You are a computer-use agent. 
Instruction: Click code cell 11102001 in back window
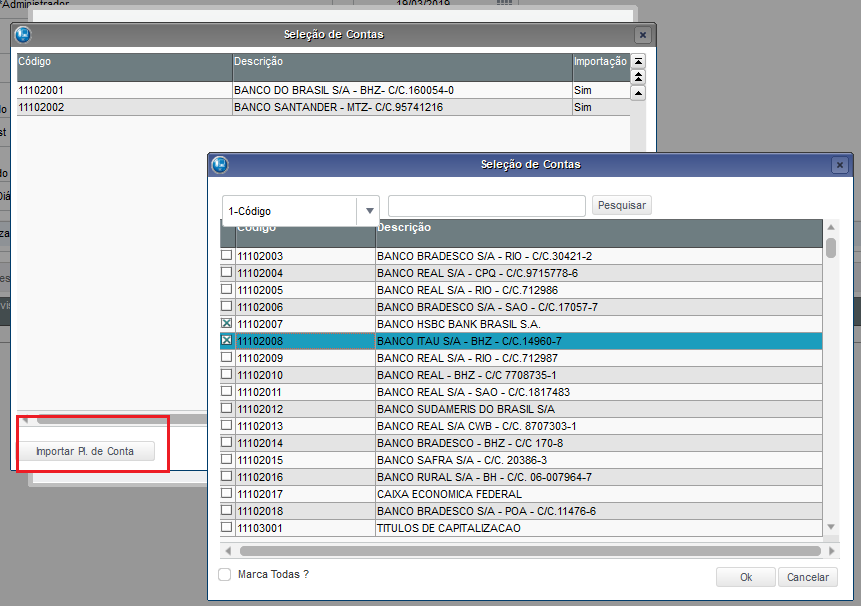click(x=125, y=90)
